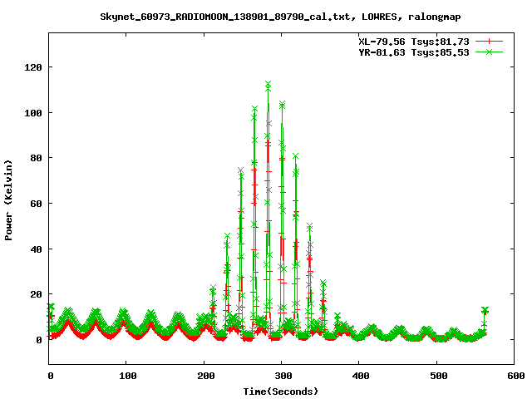Viewport: 532px width, 399px height.
Task: Select the YR-81.63 Tsys:85.53 legend label
Action: pos(410,52)
